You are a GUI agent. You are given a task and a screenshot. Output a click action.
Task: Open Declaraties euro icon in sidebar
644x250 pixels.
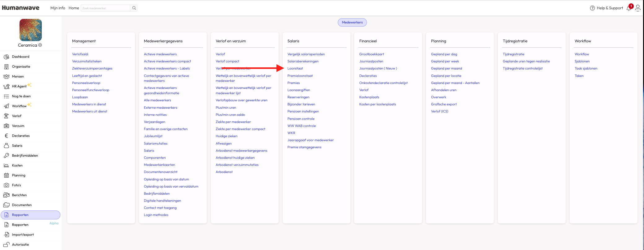[6, 136]
